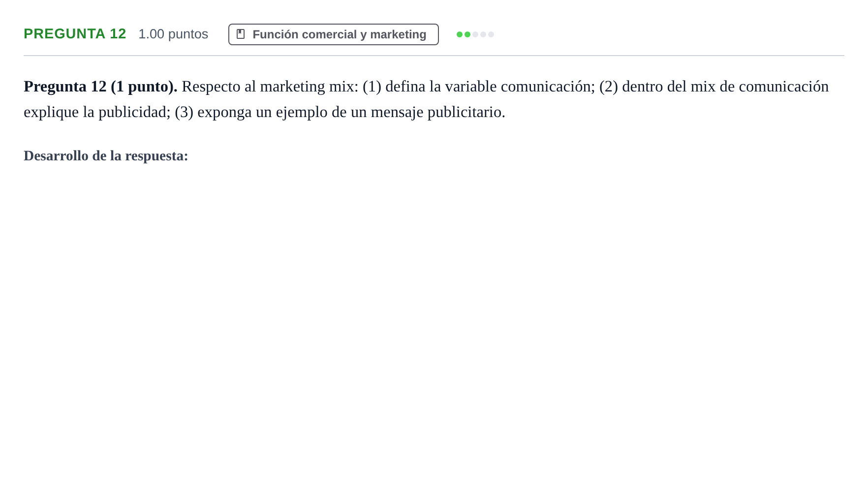Open the Función comercial y marketing tag
Image resolution: width=868 pixels, height=478 pixels.
coord(334,34)
